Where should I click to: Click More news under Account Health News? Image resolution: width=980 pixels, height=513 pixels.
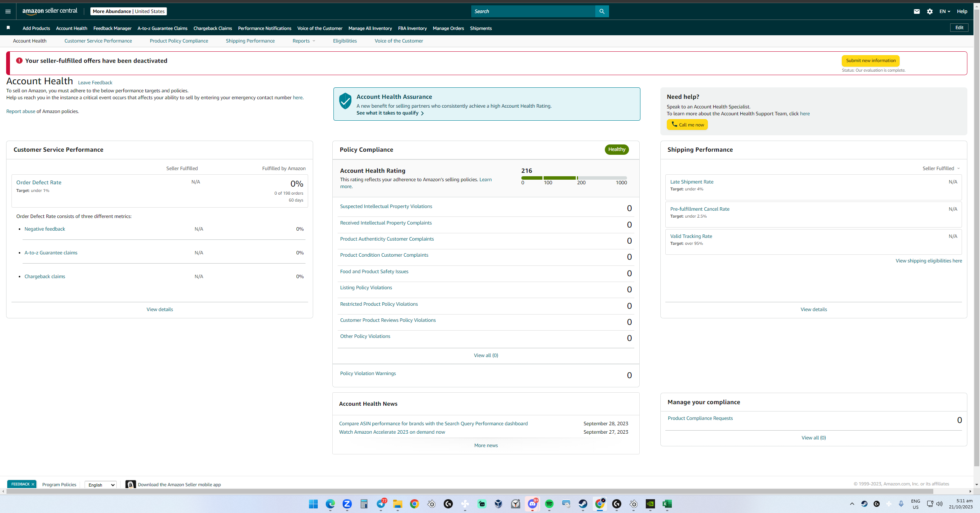point(486,446)
